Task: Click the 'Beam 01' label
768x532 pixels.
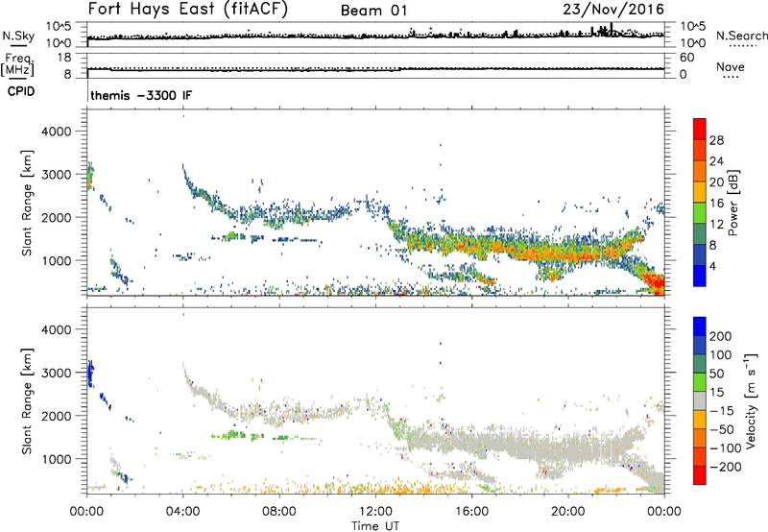Action: [373, 11]
